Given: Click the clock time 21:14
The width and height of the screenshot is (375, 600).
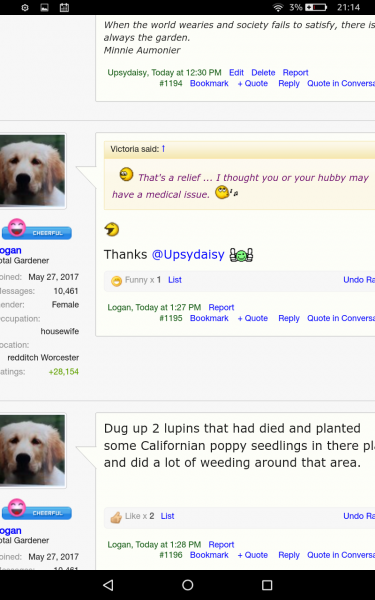Looking at the screenshot, I should tap(348, 7).
